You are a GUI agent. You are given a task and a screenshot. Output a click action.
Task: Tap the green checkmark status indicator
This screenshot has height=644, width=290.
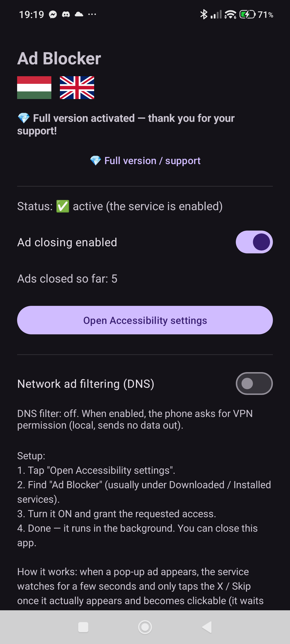[x=63, y=206]
